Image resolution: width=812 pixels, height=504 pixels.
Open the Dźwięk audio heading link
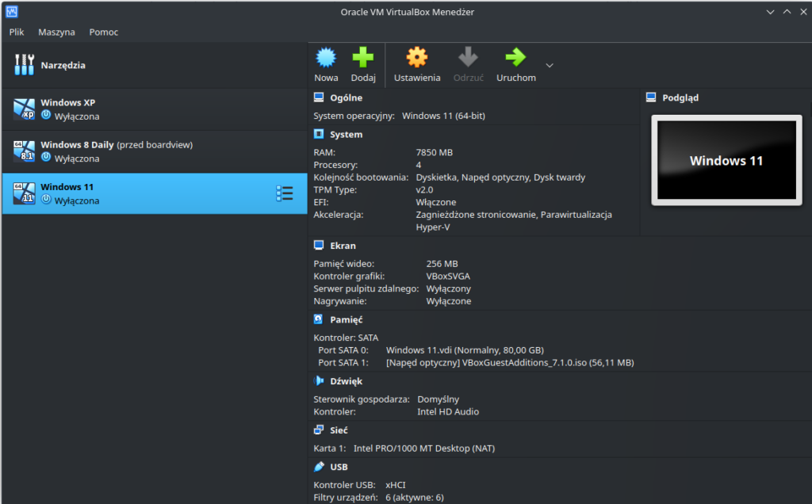coord(347,381)
